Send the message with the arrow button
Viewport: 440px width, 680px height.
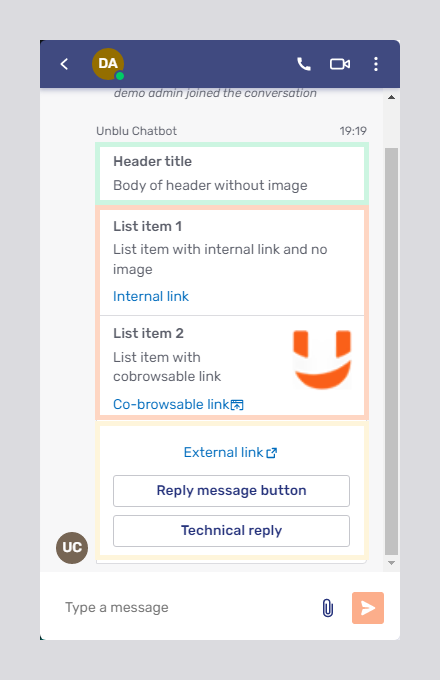368,608
